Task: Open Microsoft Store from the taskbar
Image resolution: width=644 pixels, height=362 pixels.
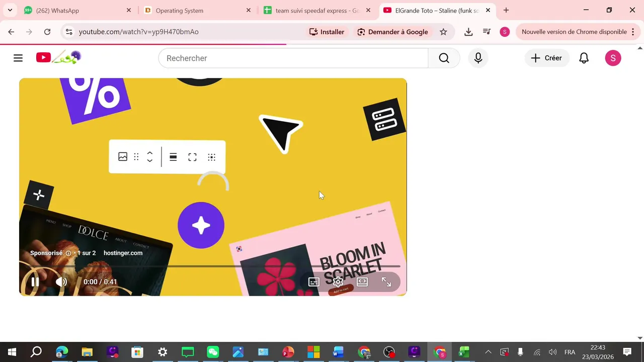Action: click(137, 352)
